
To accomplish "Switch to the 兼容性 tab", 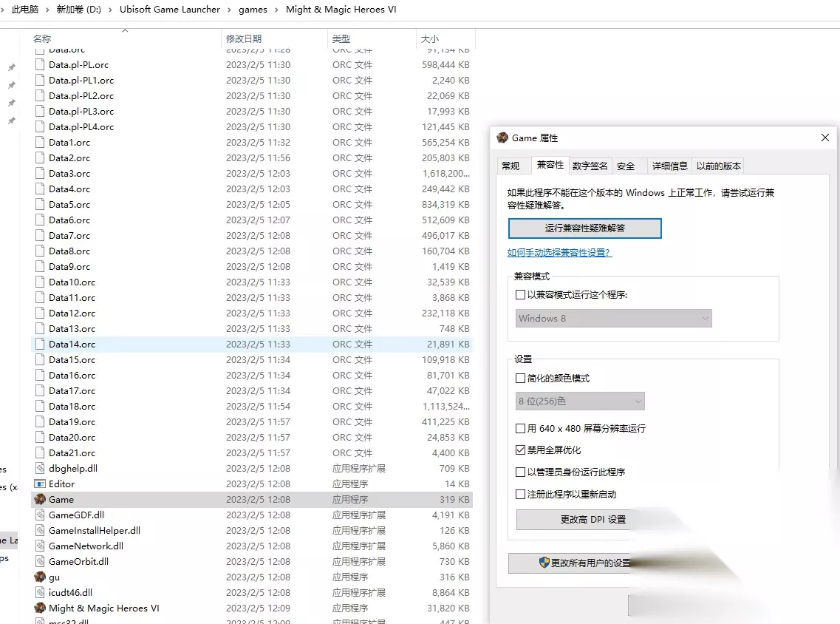I will click(x=550, y=165).
